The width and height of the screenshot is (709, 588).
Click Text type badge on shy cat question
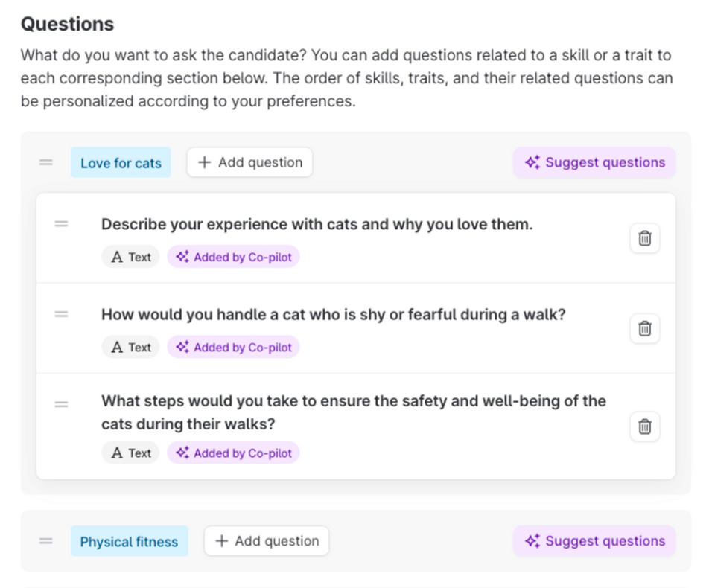point(131,347)
